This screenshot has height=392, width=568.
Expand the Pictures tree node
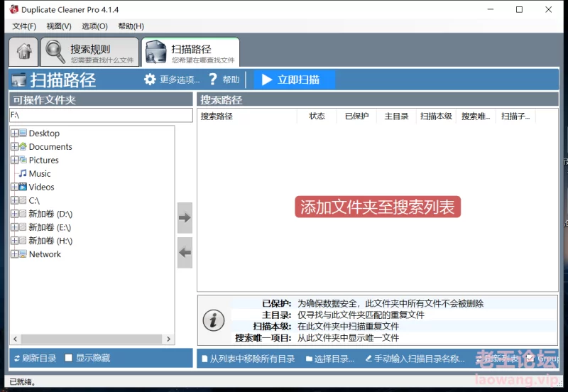pos(14,160)
